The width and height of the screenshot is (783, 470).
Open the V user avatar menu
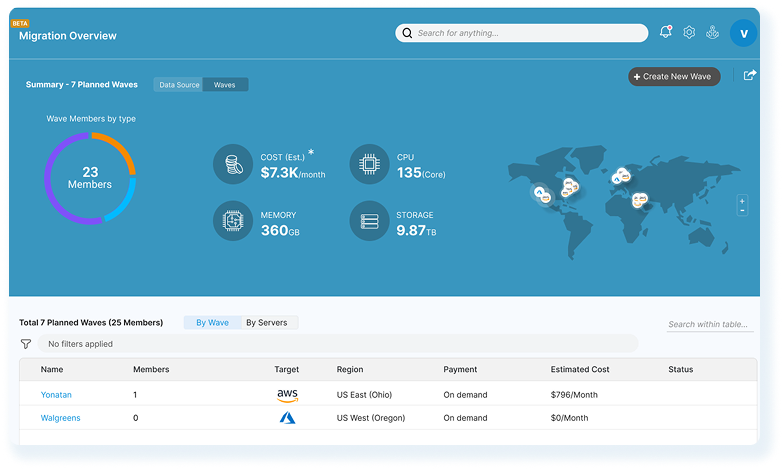[x=744, y=33]
